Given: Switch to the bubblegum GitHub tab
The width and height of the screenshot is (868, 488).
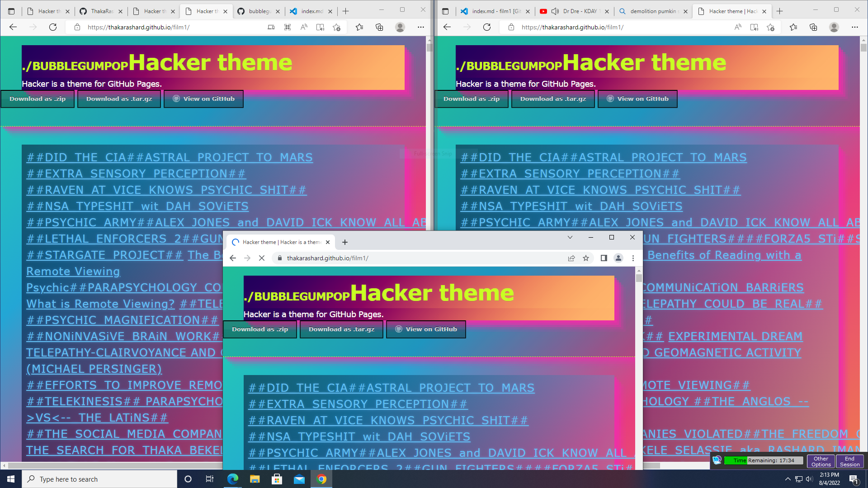Looking at the screenshot, I should click(255, 11).
